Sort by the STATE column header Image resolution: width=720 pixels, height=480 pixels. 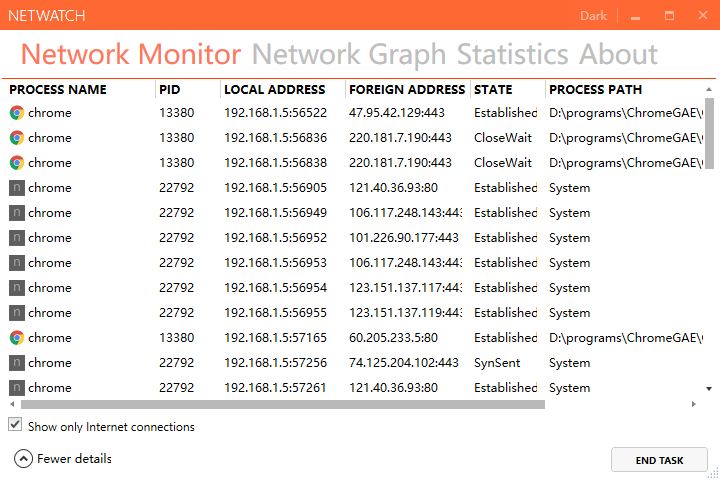493,90
